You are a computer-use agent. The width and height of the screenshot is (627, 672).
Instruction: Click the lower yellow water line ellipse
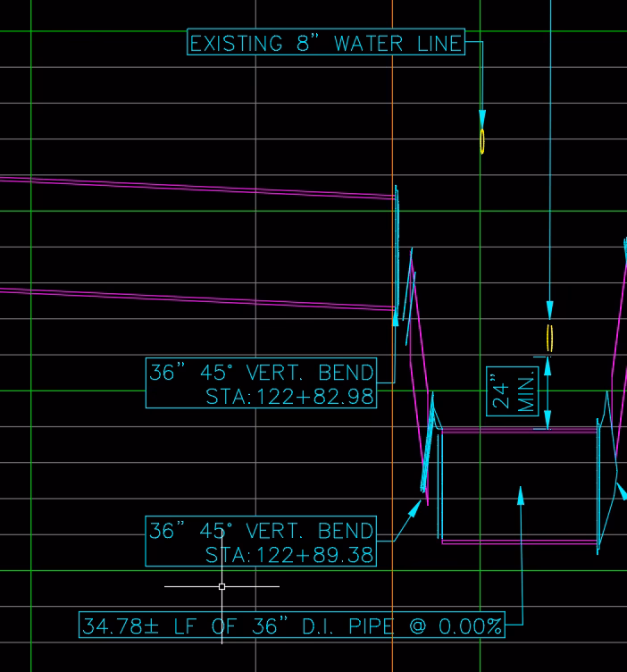pyautogui.click(x=550, y=337)
